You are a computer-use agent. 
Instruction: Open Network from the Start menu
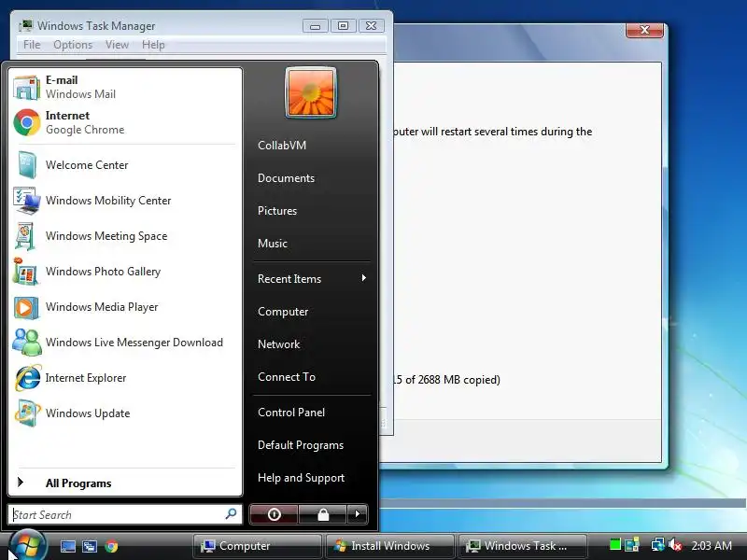pyautogui.click(x=278, y=344)
